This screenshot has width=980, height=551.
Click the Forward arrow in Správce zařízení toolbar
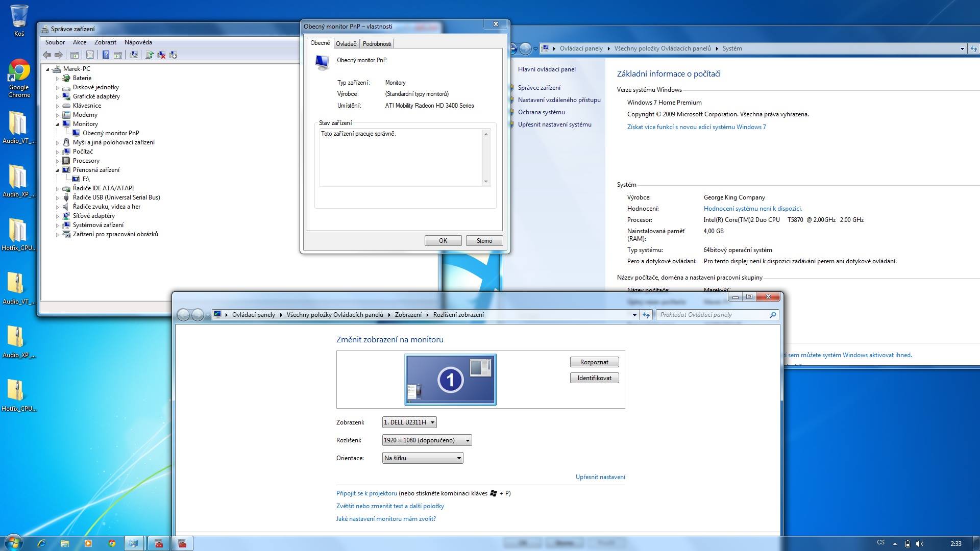point(59,55)
